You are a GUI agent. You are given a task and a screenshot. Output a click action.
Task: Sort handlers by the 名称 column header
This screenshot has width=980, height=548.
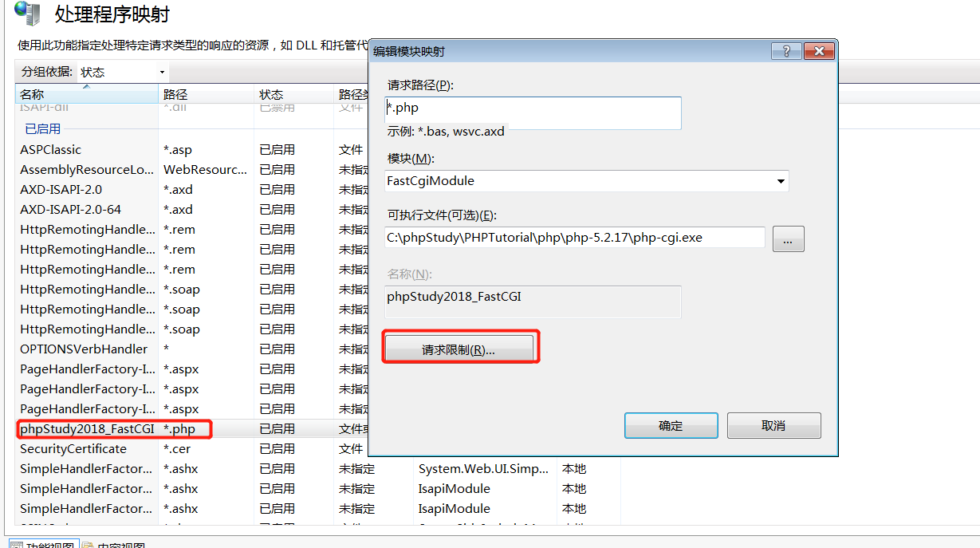pos(32,93)
